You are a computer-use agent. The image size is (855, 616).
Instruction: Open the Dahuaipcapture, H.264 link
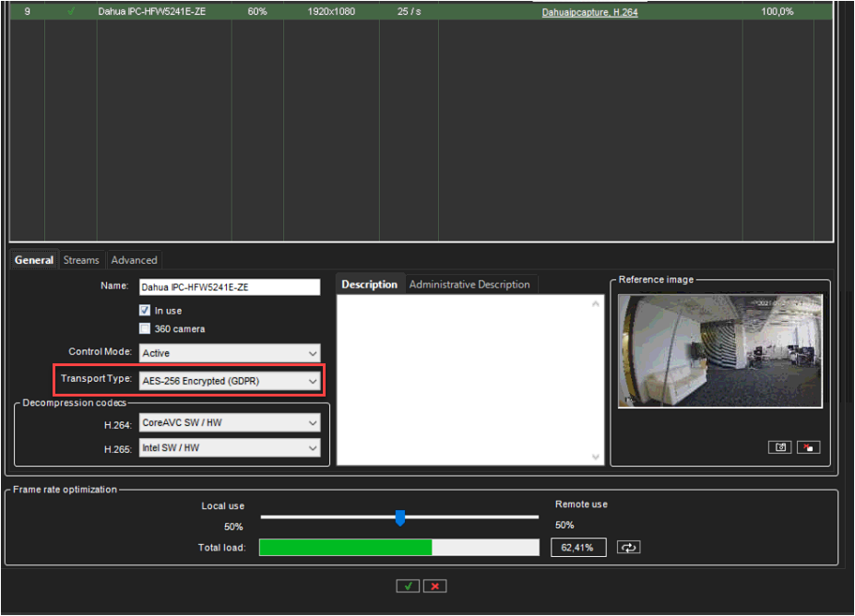point(589,13)
